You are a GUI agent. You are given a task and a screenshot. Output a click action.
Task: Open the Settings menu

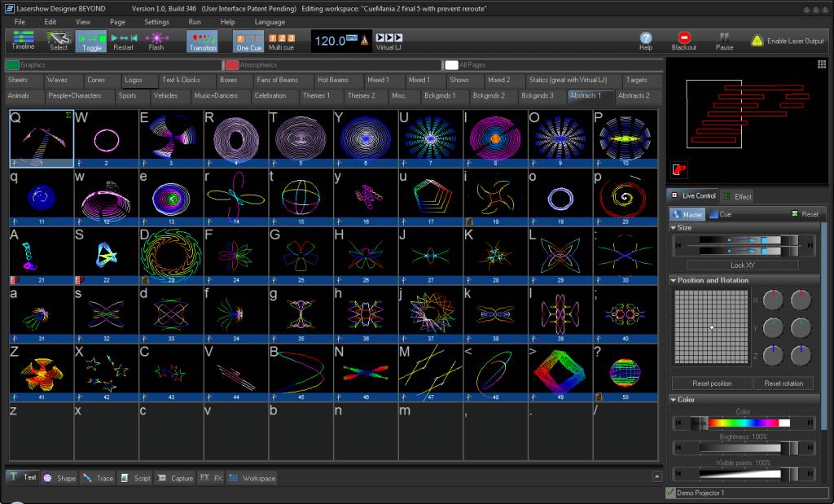coord(156,22)
